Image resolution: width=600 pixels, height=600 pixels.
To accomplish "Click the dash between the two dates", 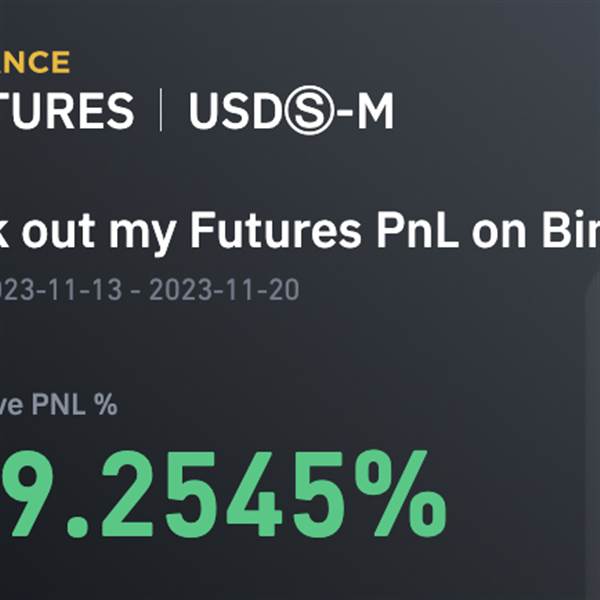I will [x=135, y=291].
